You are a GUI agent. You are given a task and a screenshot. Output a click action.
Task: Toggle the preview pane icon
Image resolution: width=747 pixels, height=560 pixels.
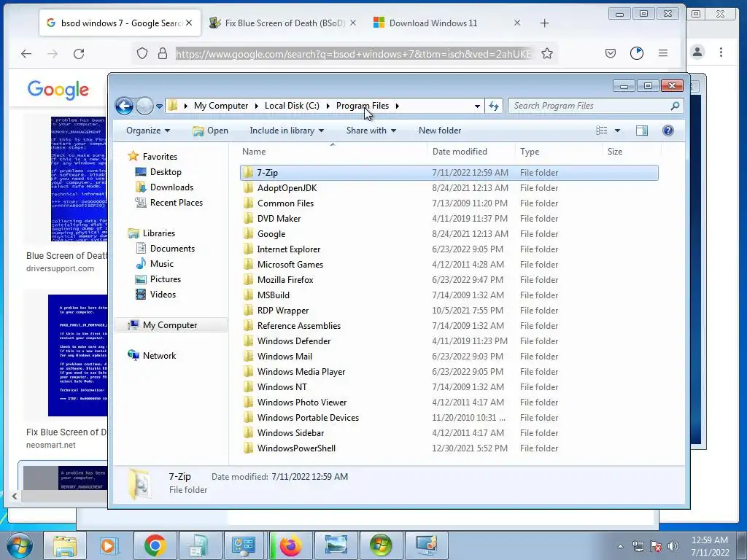tap(642, 131)
